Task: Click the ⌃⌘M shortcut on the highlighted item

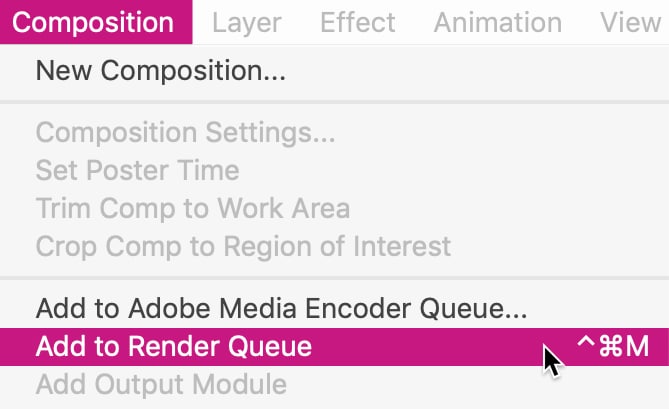Action: point(613,346)
